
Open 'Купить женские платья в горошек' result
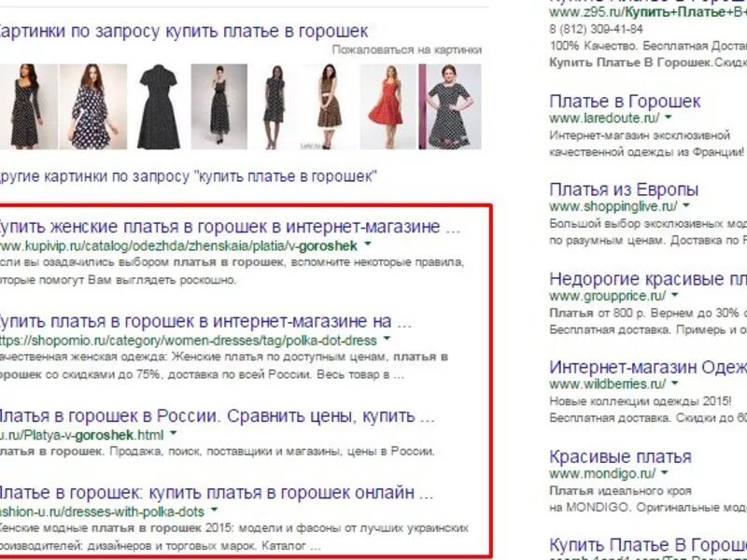(x=229, y=226)
